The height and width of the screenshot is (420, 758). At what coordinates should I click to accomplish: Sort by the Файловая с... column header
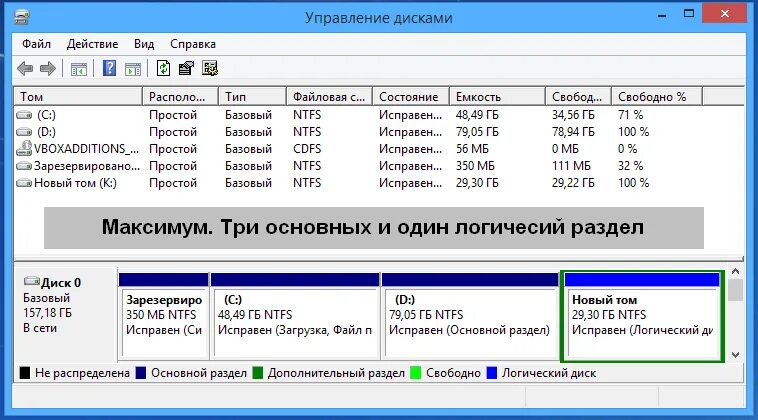point(329,97)
